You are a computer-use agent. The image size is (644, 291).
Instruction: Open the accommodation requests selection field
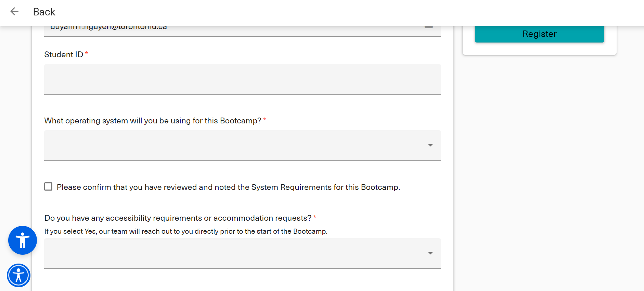(x=236, y=253)
